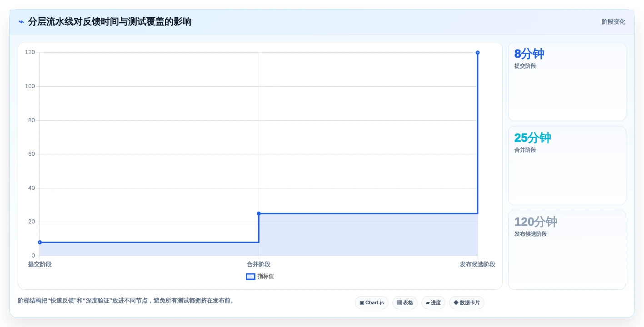Click the 8分钟 value text
Viewport: 644px width, 327px height.
529,54
